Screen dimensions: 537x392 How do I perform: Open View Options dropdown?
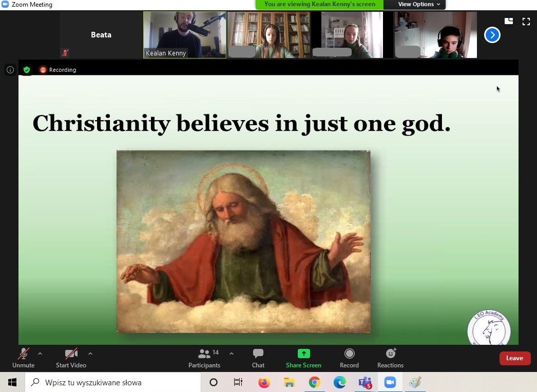[x=418, y=4]
